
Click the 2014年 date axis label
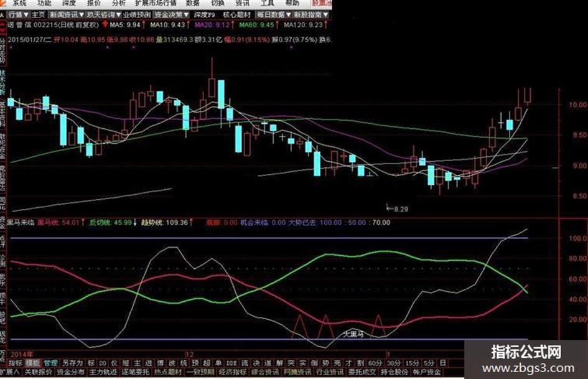(x=22, y=354)
